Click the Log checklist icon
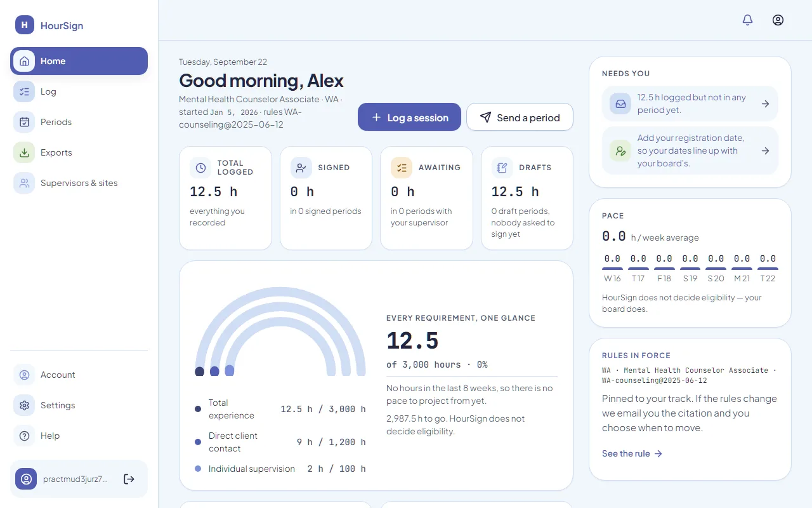This screenshot has width=812, height=508. (x=24, y=91)
